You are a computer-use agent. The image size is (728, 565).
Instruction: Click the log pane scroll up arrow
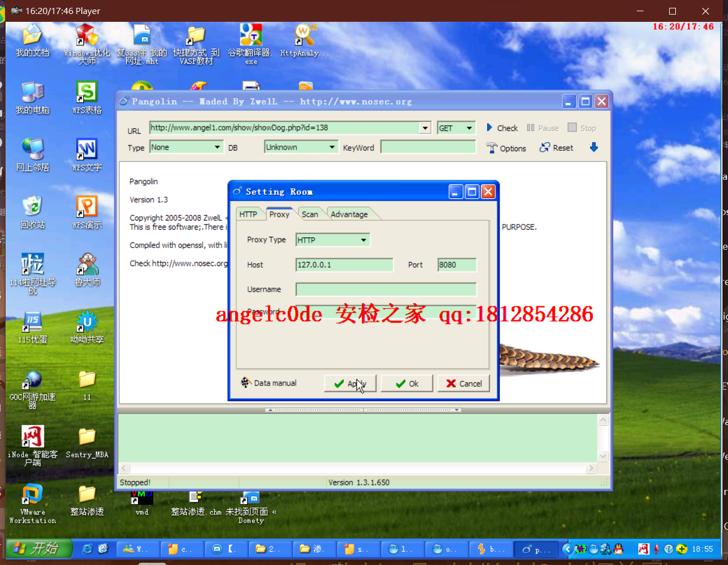pyautogui.click(x=603, y=420)
